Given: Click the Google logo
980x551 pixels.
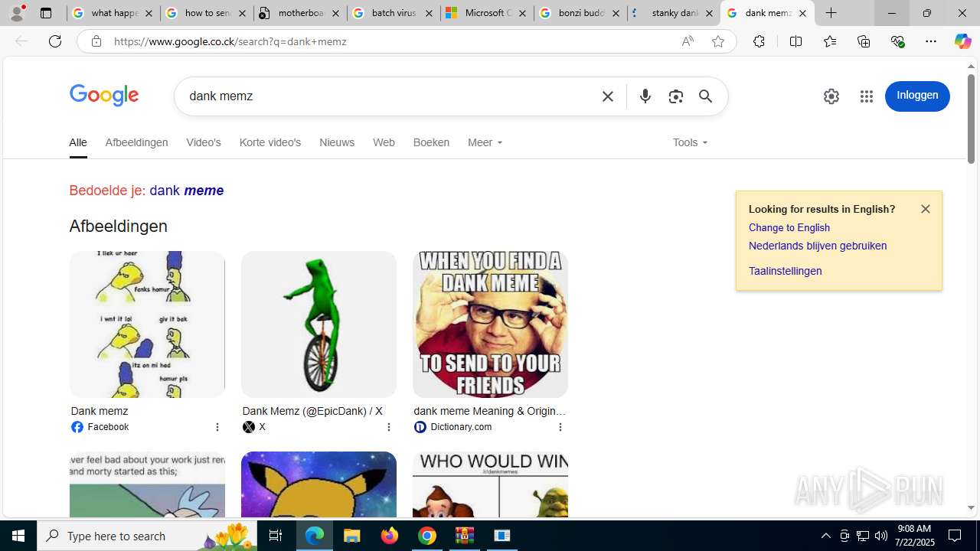Looking at the screenshot, I should tap(104, 96).
